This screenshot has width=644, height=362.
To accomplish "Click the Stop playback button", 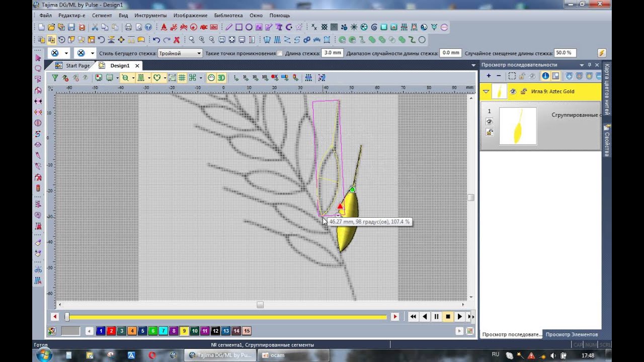I will (448, 317).
